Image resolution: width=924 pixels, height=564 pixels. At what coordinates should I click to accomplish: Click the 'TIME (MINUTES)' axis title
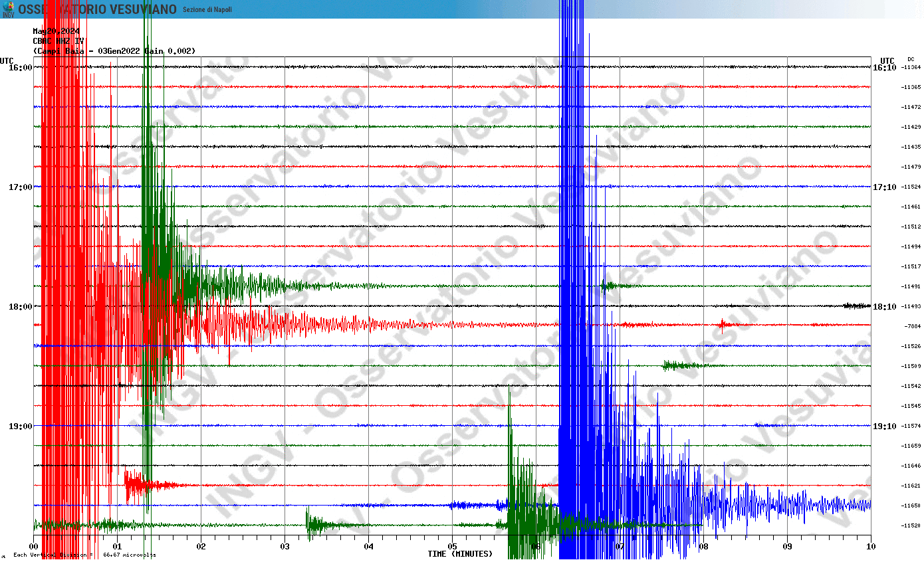pos(460,554)
